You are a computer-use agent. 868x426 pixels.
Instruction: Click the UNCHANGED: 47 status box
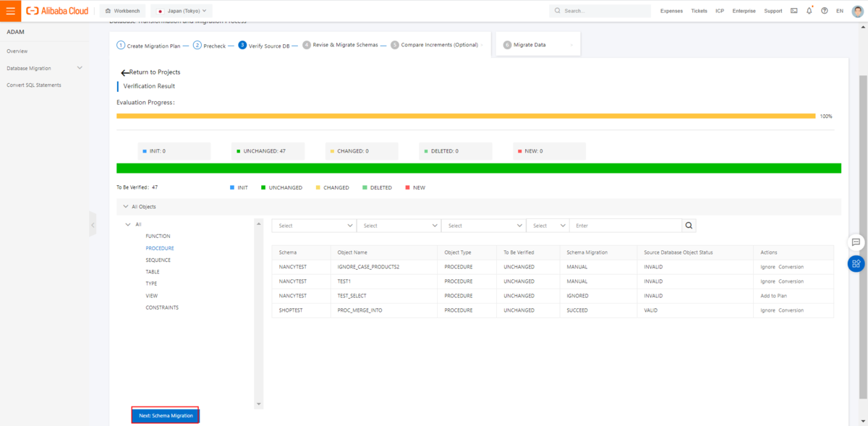tap(268, 151)
